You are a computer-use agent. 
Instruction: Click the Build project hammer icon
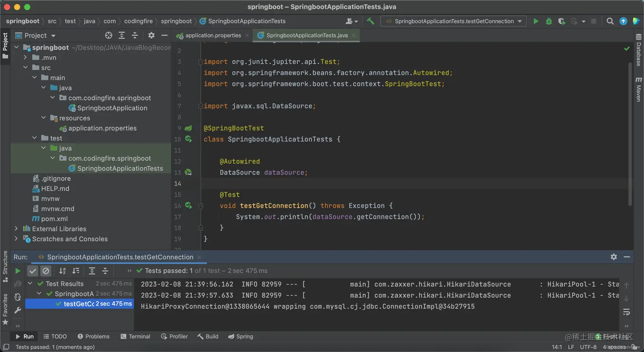tap(371, 21)
